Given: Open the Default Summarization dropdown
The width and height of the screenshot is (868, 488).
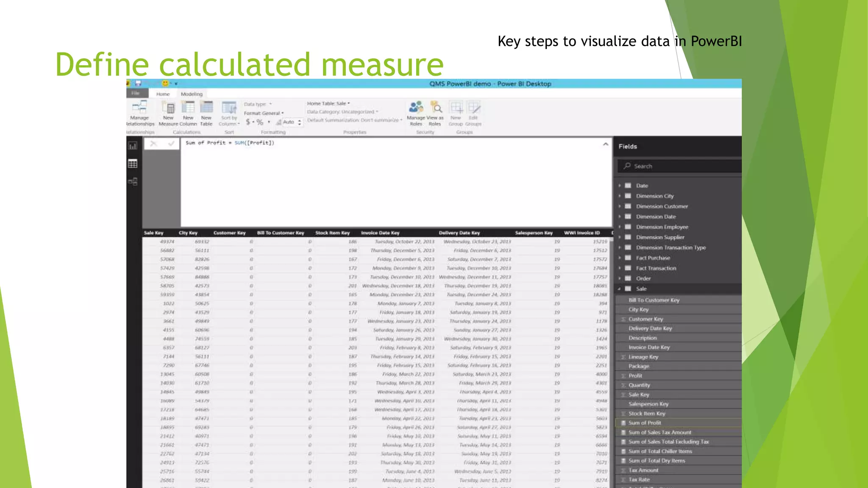Looking at the screenshot, I should [x=355, y=120].
